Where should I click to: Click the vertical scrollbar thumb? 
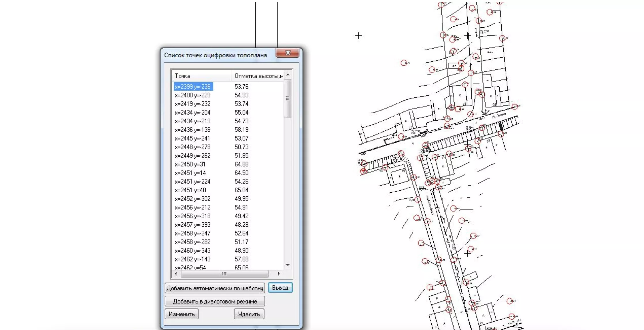(x=288, y=98)
